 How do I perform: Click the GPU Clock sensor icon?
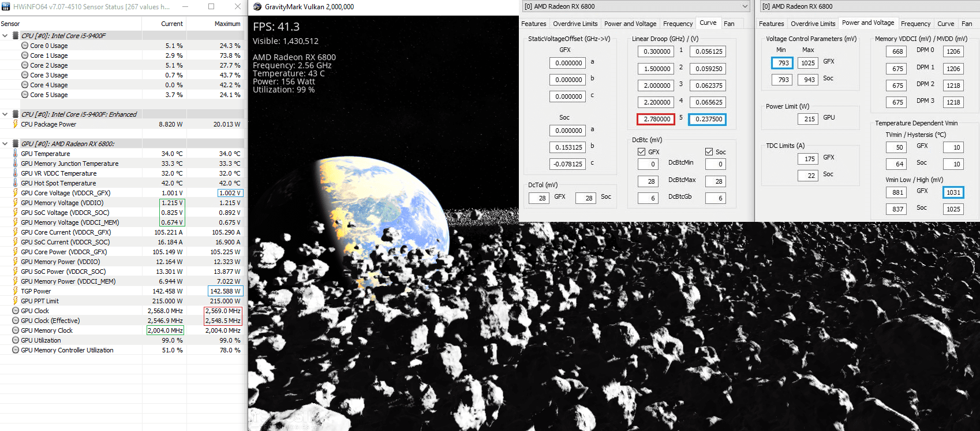click(x=16, y=311)
